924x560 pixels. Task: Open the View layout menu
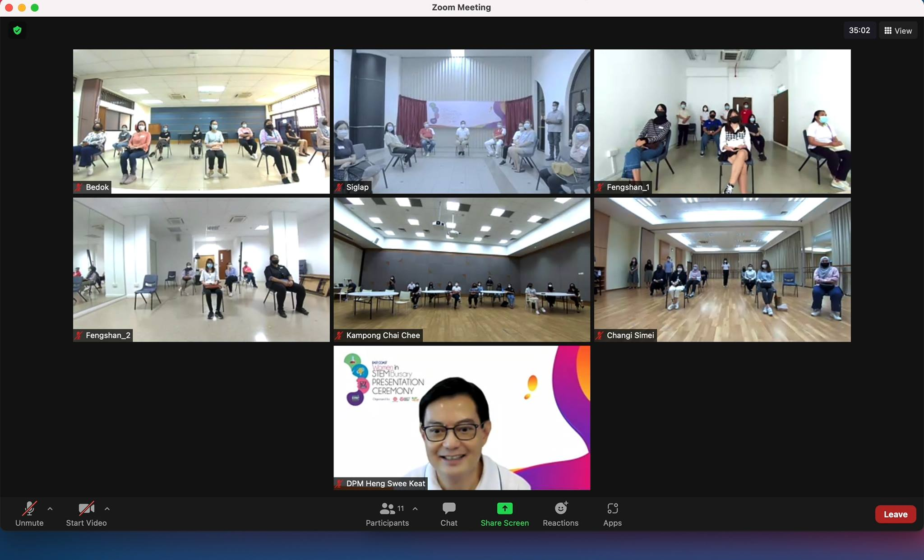(x=898, y=30)
